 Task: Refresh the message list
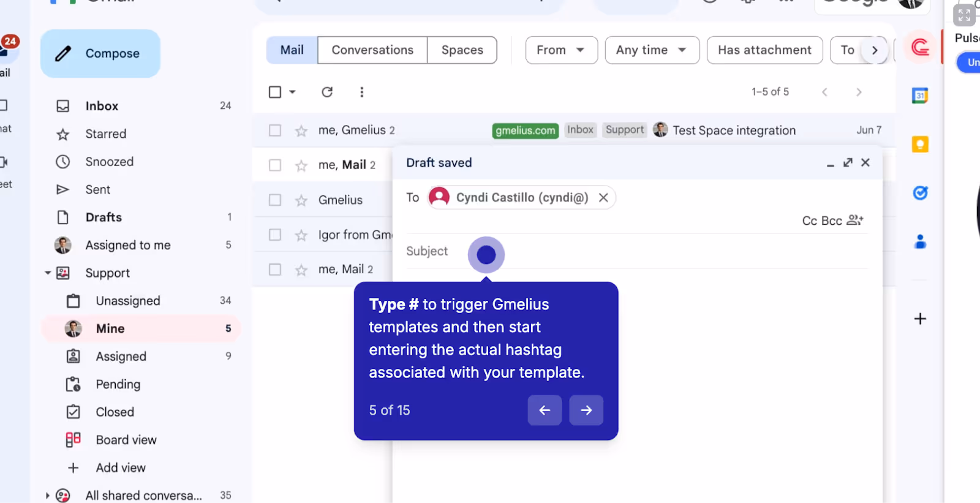pyautogui.click(x=327, y=92)
